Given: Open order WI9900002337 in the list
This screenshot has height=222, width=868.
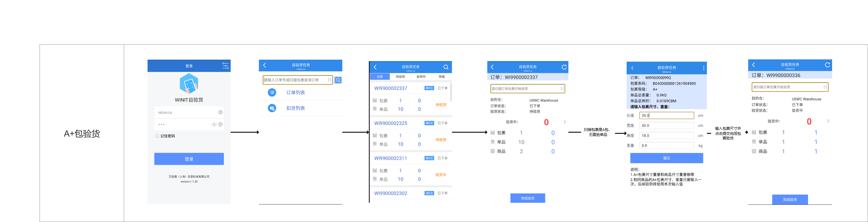Looking at the screenshot, I should [391, 89].
